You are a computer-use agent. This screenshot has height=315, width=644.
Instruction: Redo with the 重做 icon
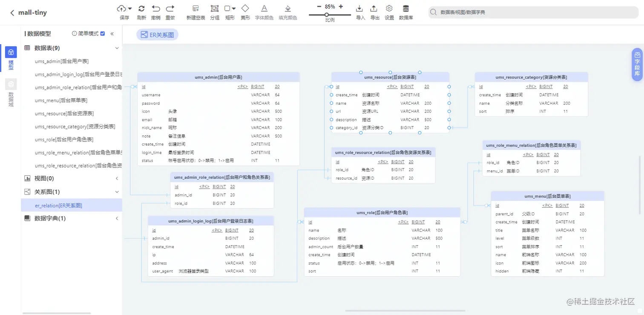(x=170, y=8)
